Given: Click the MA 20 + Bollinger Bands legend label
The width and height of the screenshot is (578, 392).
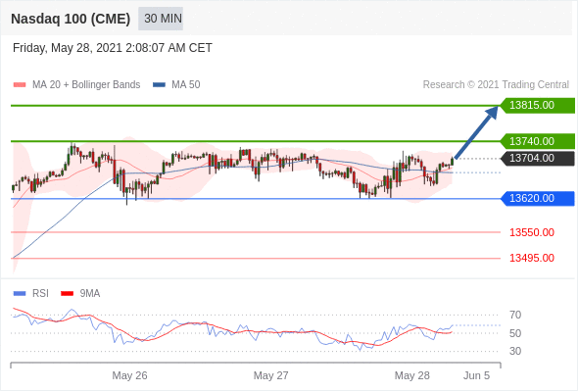Looking at the screenshot, I should [86, 85].
